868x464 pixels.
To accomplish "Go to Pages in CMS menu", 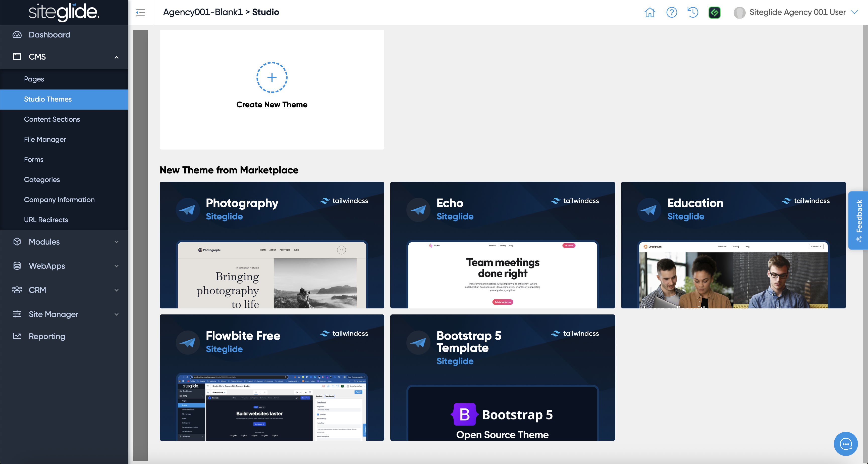I will (x=34, y=79).
